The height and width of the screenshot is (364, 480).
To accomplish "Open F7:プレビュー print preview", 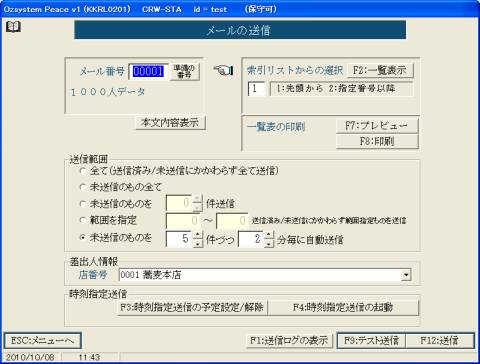I will 377,126.
